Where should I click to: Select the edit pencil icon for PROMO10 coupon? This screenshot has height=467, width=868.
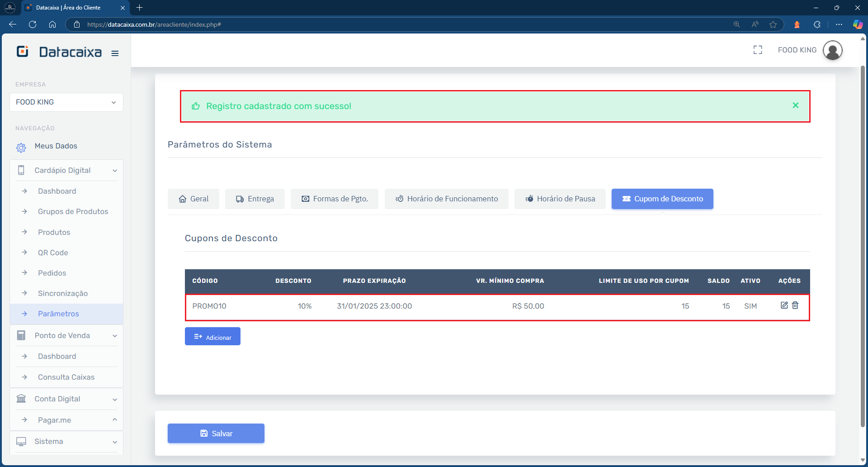(x=784, y=305)
